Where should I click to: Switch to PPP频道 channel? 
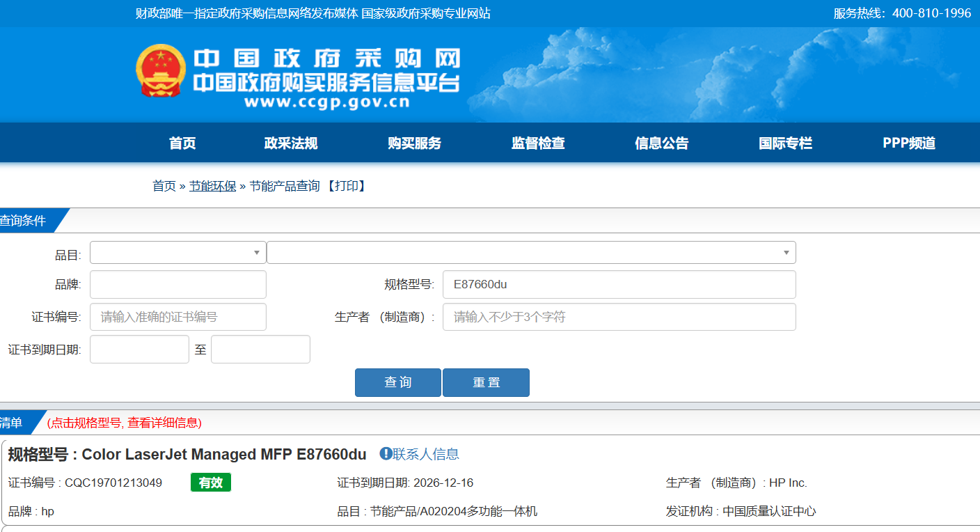point(909,143)
